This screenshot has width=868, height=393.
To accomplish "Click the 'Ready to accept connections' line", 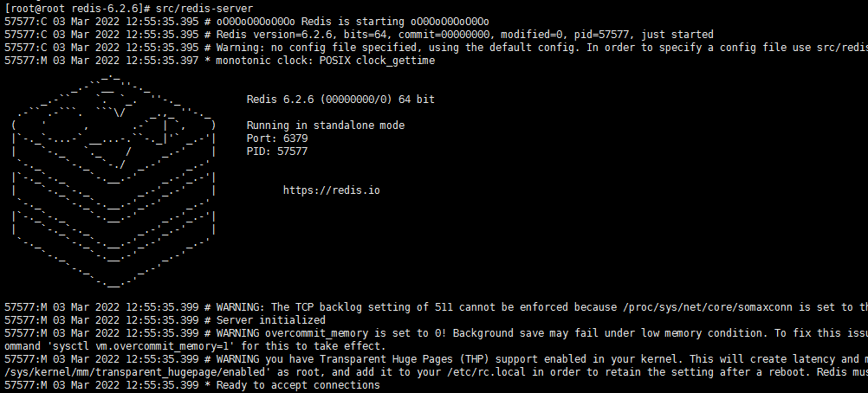I will click(192, 385).
